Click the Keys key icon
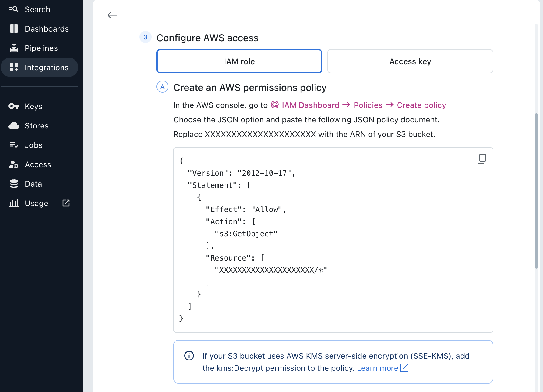This screenshot has width=543, height=392. [x=14, y=106]
